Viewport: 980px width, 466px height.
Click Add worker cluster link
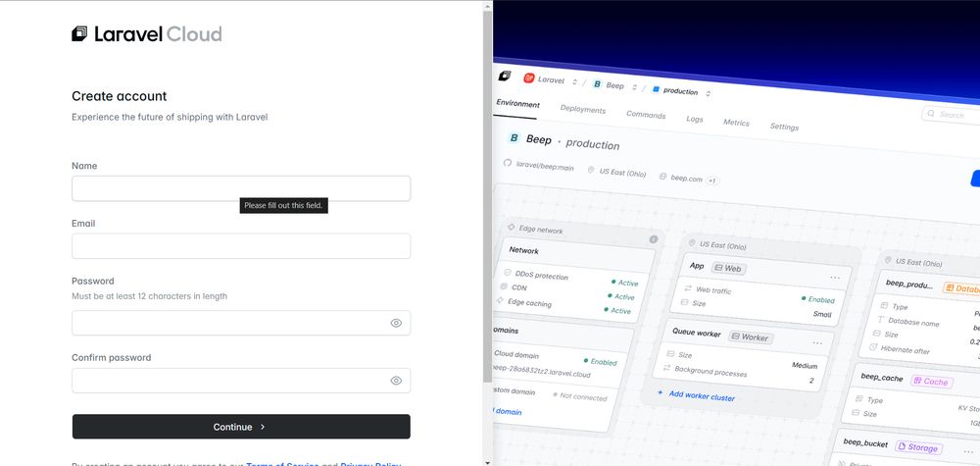click(696, 395)
